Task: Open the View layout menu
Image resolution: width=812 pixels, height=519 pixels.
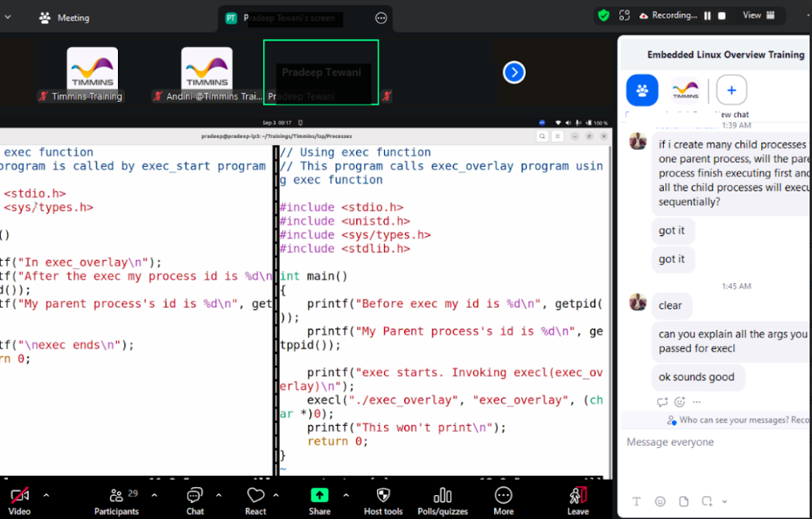Action: [x=759, y=15]
